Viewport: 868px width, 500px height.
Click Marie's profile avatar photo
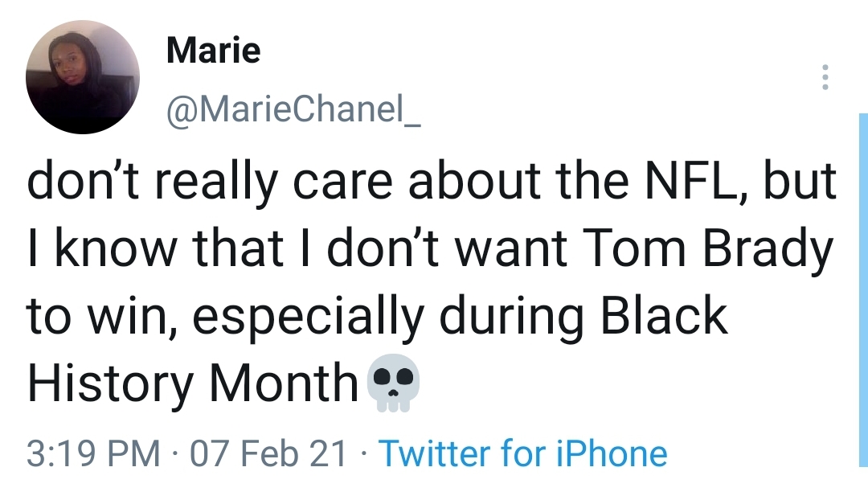(83, 77)
